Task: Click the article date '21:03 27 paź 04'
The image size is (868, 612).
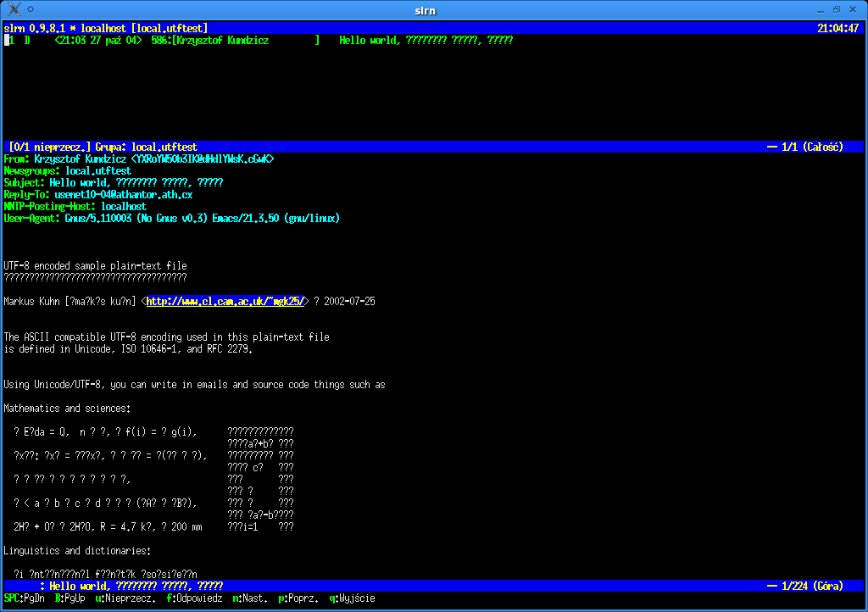Action: click(98, 41)
